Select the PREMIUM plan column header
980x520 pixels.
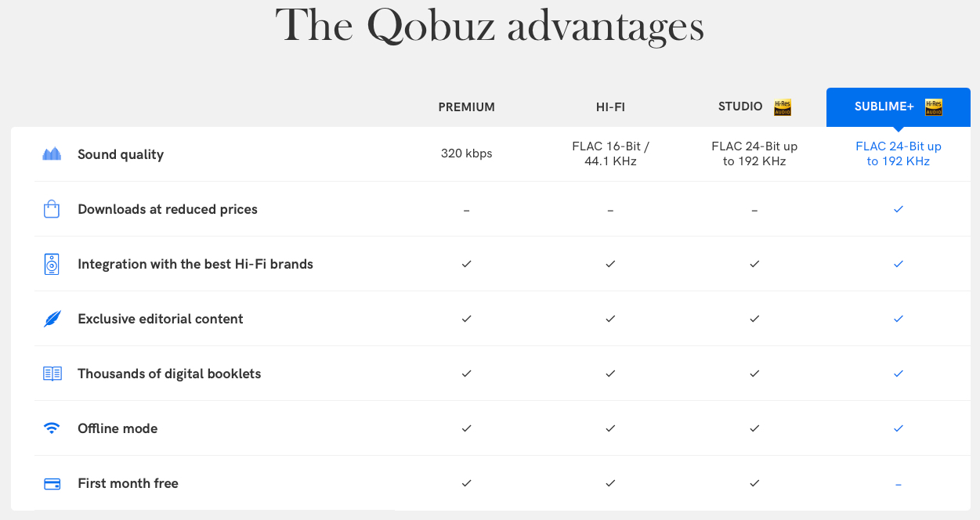pyautogui.click(x=467, y=107)
